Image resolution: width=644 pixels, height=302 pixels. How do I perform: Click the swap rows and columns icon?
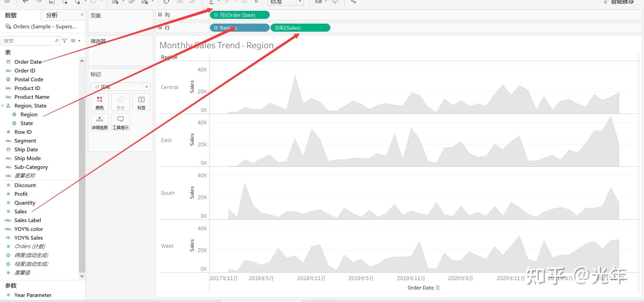pos(166,2)
